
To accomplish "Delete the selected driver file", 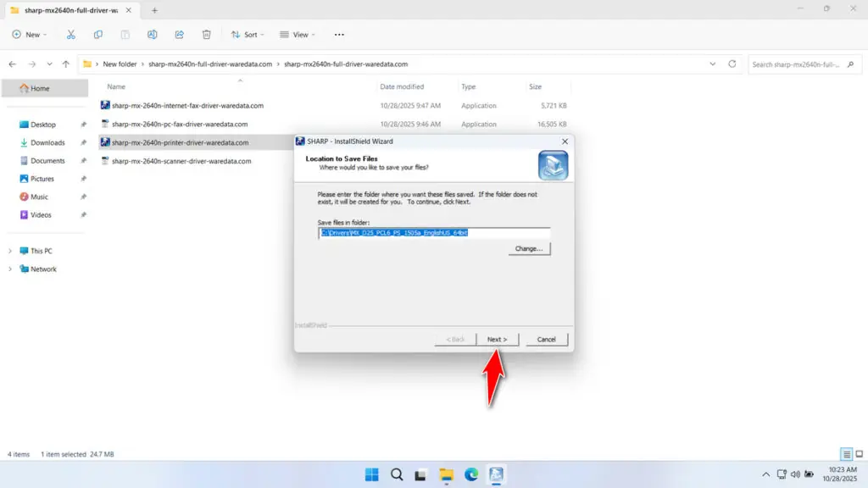I will [206, 35].
